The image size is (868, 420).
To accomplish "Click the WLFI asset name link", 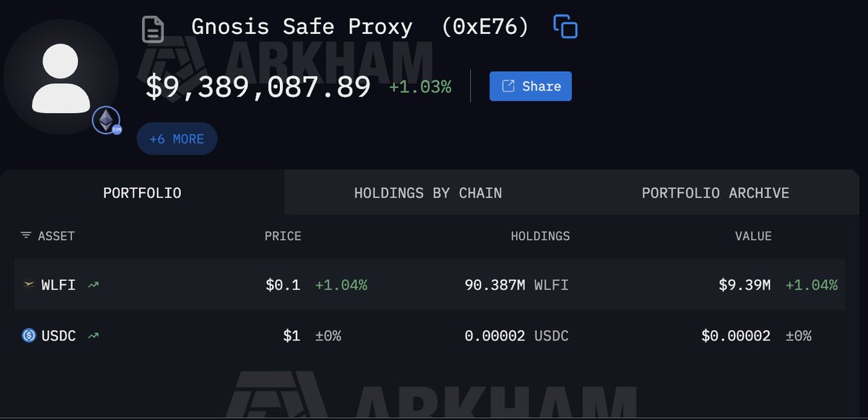I will (58, 285).
